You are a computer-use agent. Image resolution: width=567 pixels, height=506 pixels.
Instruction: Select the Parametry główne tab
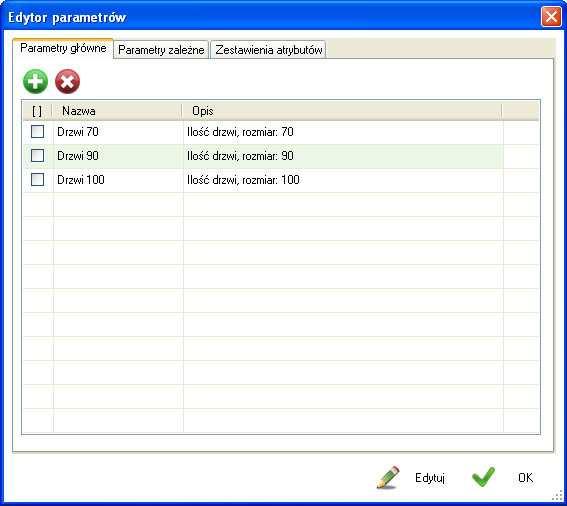coord(63,48)
